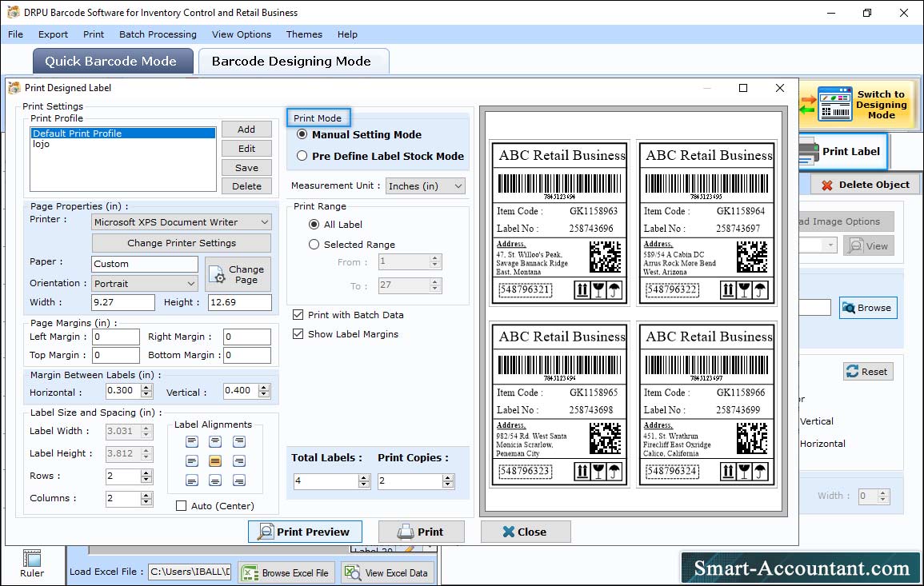The width and height of the screenshot is (924, 586).
Task: Click the page Height input field
Action: [x=240, y=302]
